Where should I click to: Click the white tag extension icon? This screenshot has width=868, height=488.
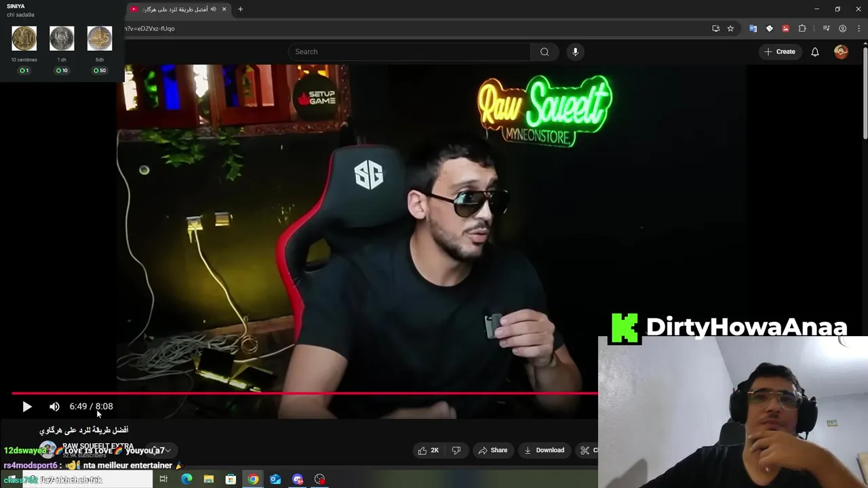point(769,28)
